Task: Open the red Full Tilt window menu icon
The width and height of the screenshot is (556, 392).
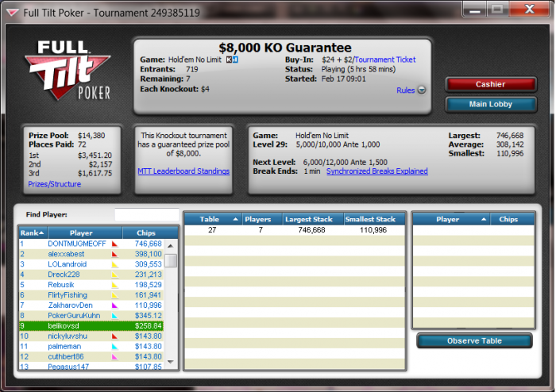Action: click(13, 13)
